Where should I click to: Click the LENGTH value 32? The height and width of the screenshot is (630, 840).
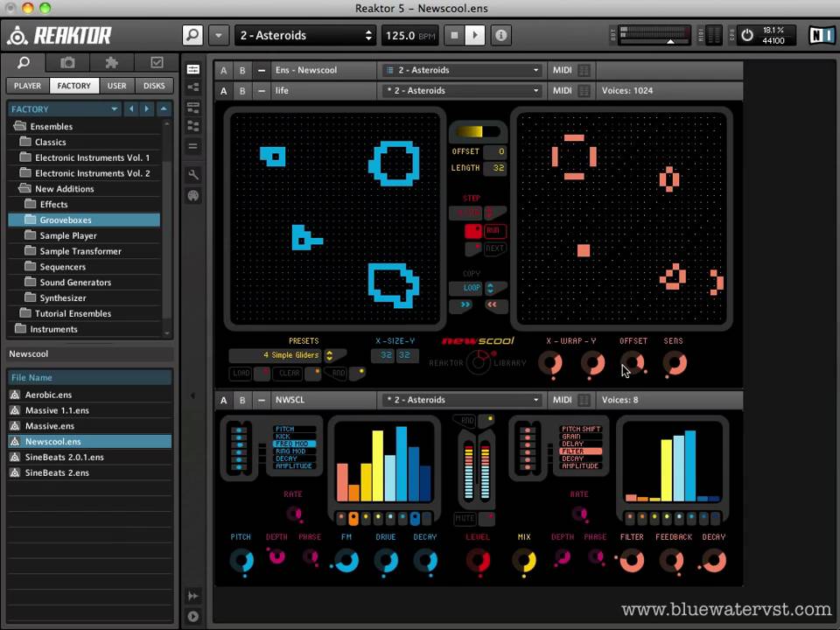pyautogui.click(x=495, y=168)
